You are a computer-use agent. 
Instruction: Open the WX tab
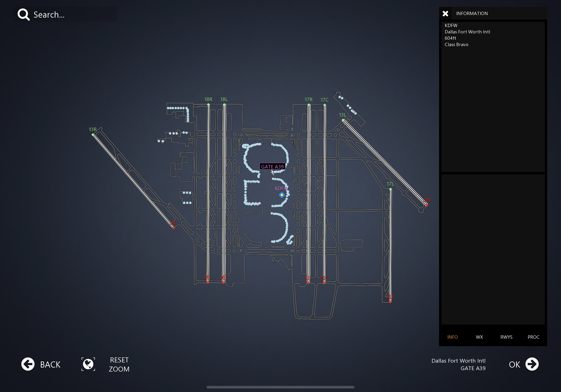click(x=479, y=337)
